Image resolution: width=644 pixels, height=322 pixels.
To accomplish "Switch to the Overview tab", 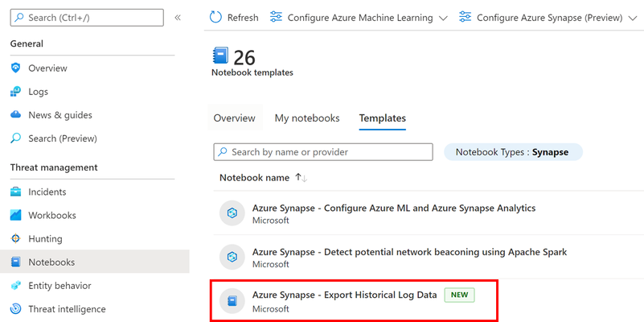I will coord(235,118).
